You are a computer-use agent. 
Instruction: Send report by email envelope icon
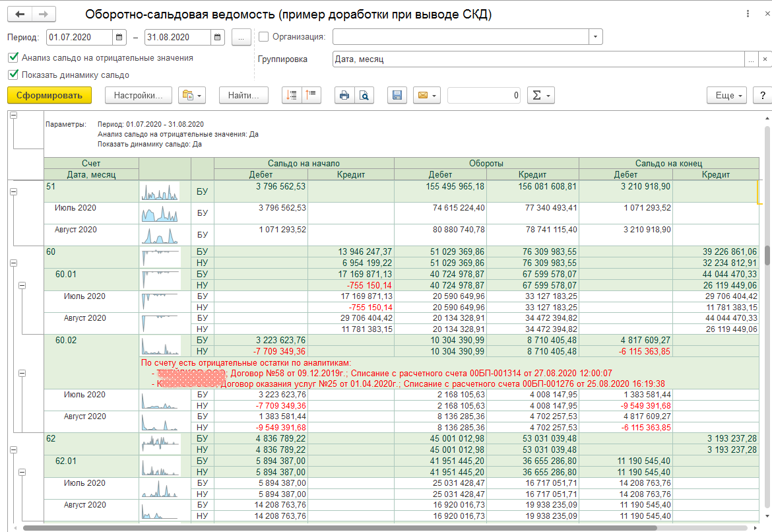coord(426,95)
